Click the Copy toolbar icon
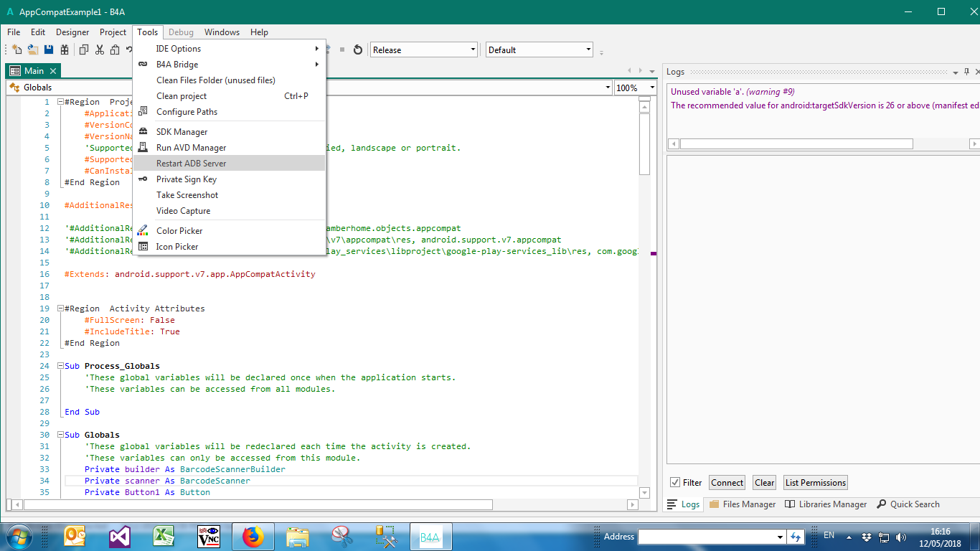980x551 pixels. pyautogui.click(x=83, y=50)
